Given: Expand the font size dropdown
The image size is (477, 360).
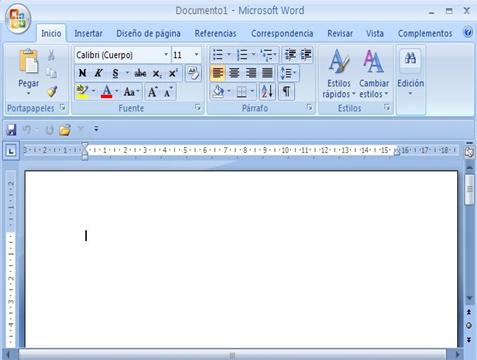Looking at the screenshot, I should click(196, 54).
